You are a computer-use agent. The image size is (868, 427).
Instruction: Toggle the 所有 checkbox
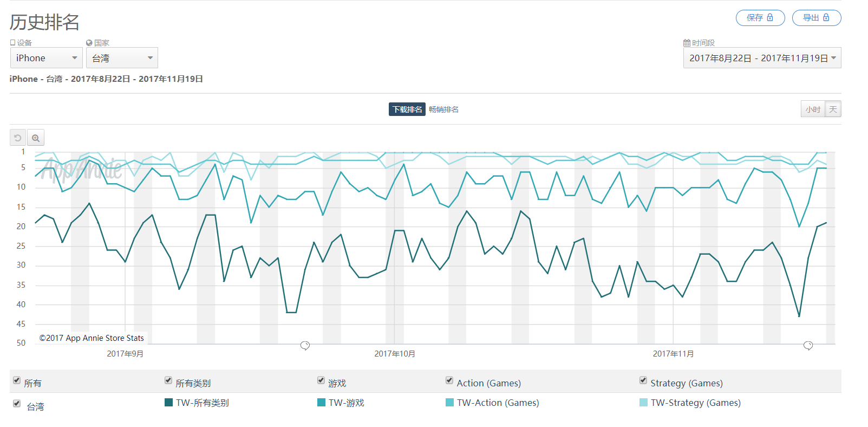(x=17, y=380)
